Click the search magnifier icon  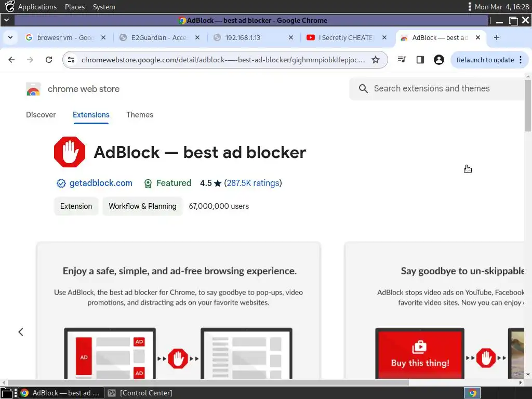point(363,88)
